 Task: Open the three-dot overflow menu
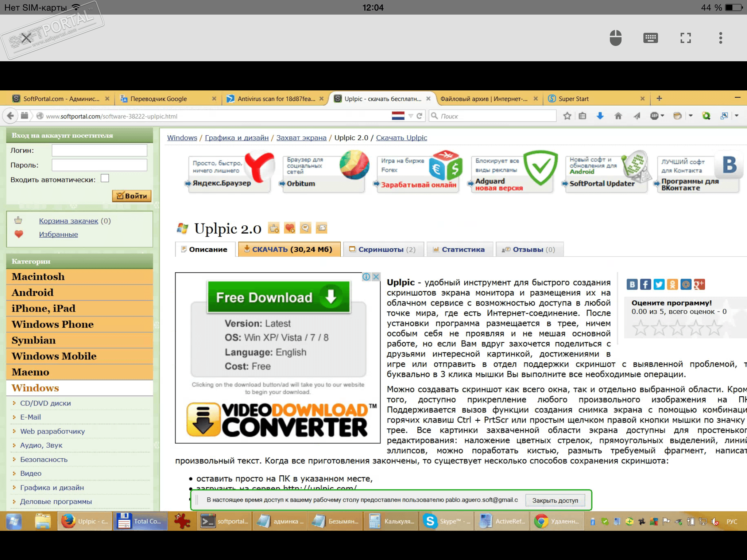[720, 38]
